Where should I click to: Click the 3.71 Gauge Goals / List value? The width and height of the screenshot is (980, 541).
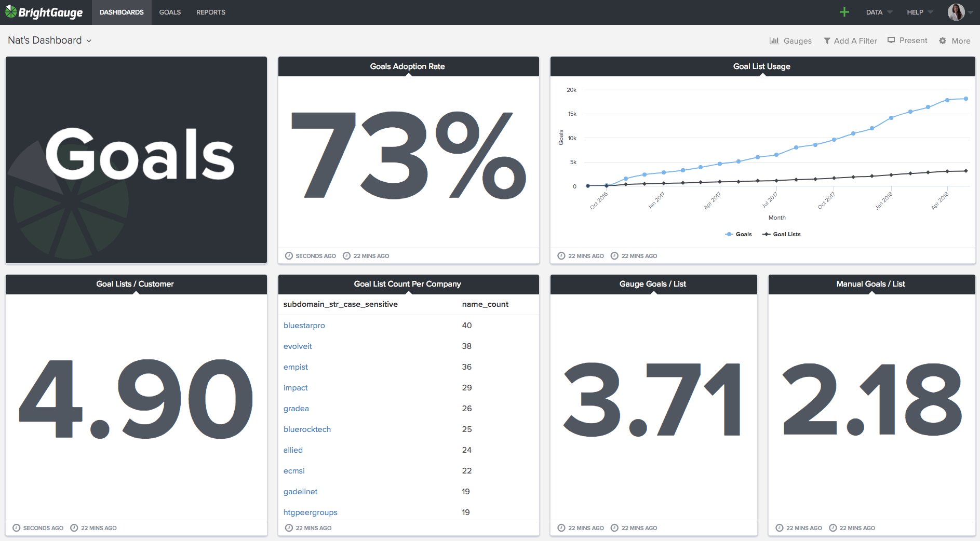point(652,398)
